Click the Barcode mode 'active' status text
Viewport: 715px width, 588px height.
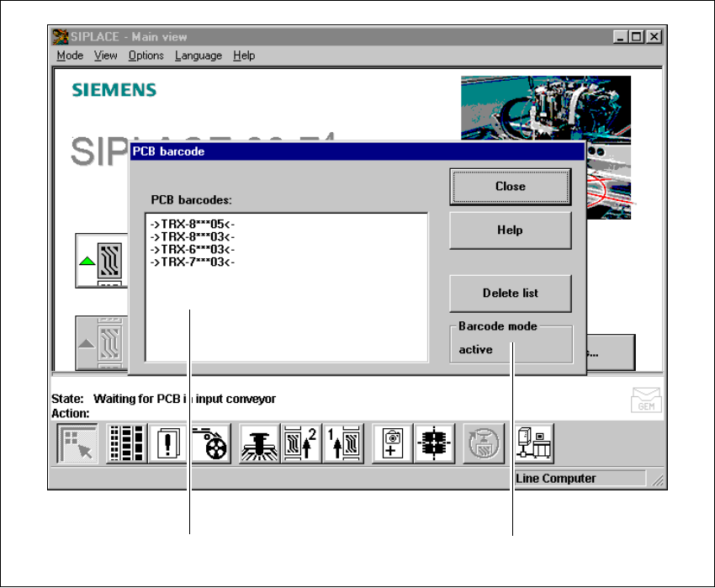(475, 350)
